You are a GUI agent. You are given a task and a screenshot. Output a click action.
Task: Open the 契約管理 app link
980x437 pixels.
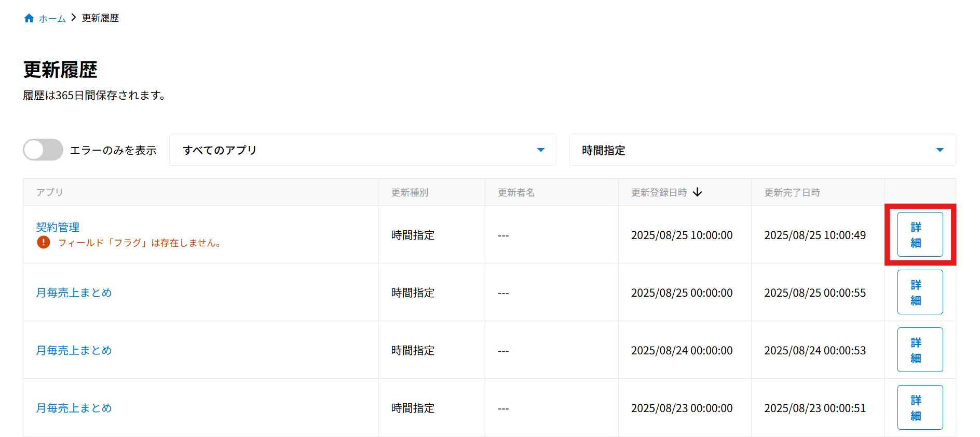[x=58, y=227]
